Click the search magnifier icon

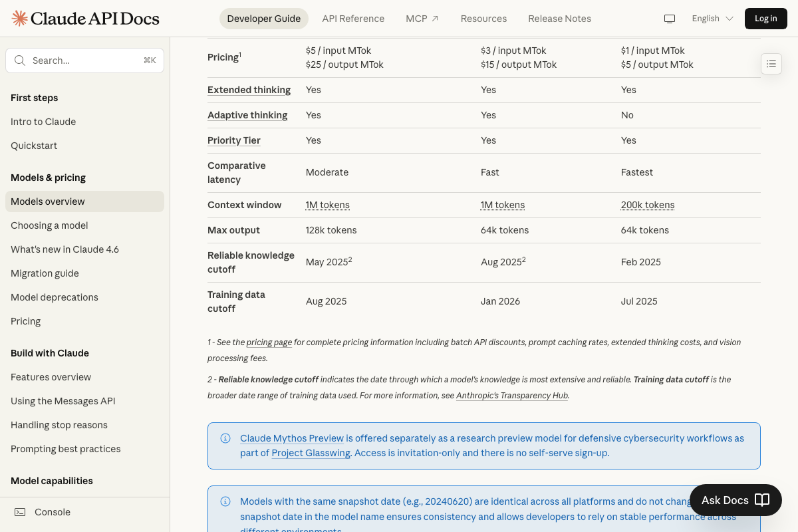[x=20, y=61]
